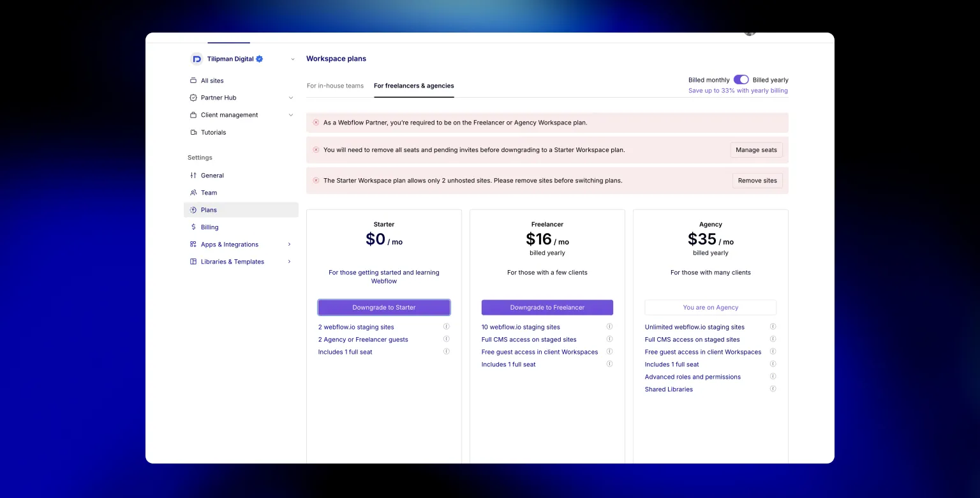The height and width of the screenshot is (498, 980).
Task: Info icon for Unlimited webflow.io staging sites
Action: click(x=773, y=326)
